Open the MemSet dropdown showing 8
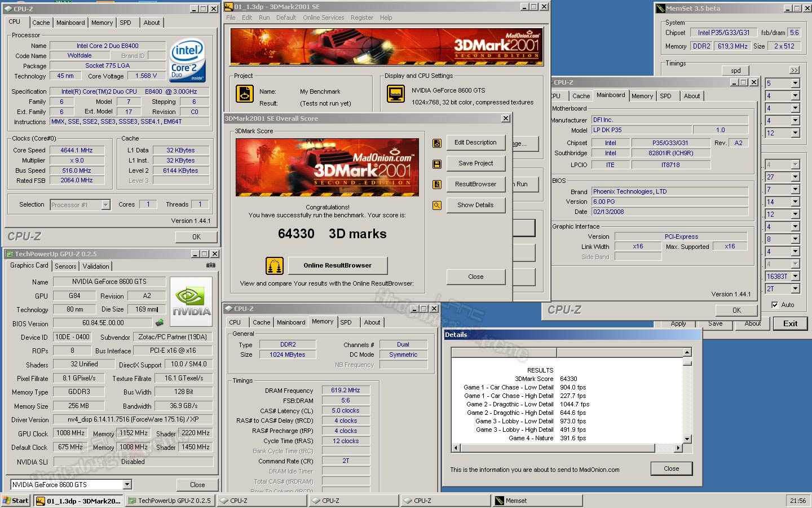The width and height of the screenshot is (812, 508). coord(795,239)
